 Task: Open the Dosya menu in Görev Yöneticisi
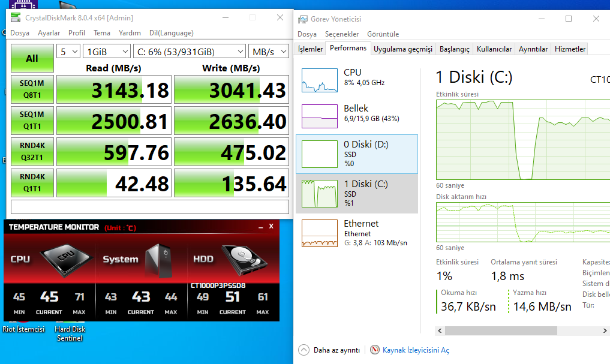[x=307, y=34]
